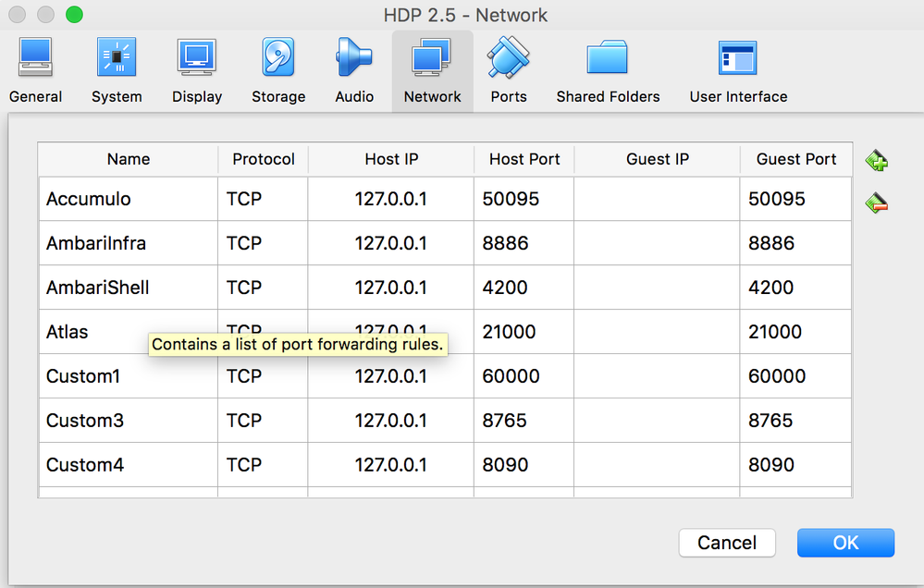Select the Accumulo rule name cell

click(x=129, y=199)
